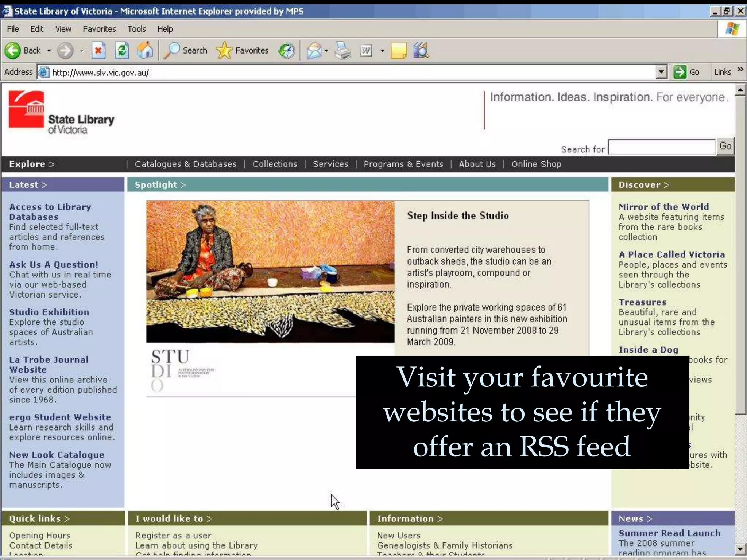
Task: Open the About Us navigation item
Action: click(x=477, y=164)
